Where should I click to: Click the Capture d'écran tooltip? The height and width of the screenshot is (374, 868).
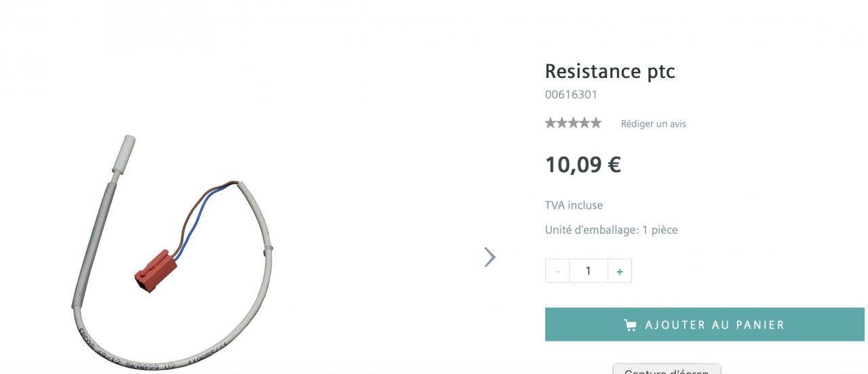667,370
